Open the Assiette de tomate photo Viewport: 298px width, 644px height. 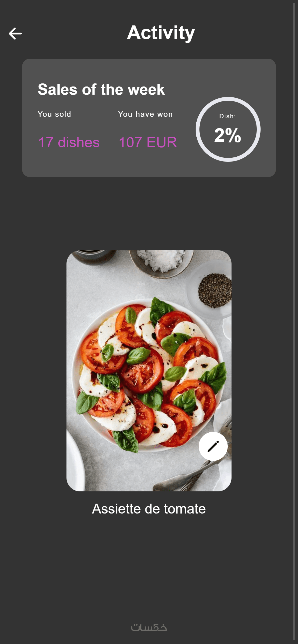pos(149,371)
